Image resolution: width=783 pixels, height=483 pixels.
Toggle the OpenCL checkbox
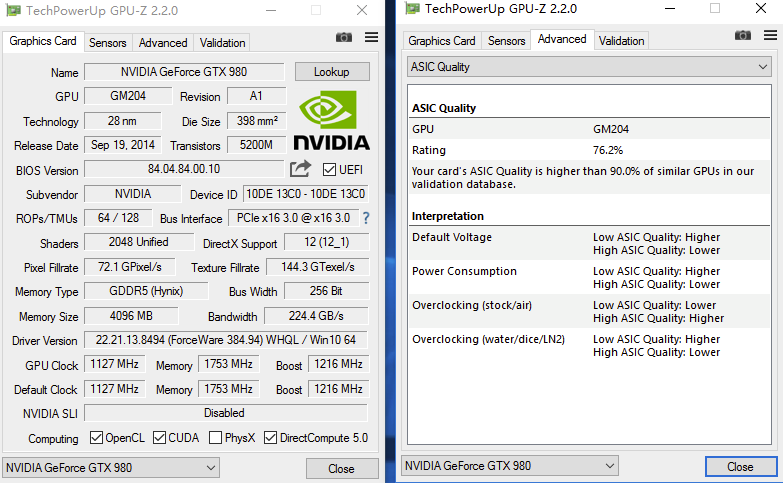[x=96, y=438]
